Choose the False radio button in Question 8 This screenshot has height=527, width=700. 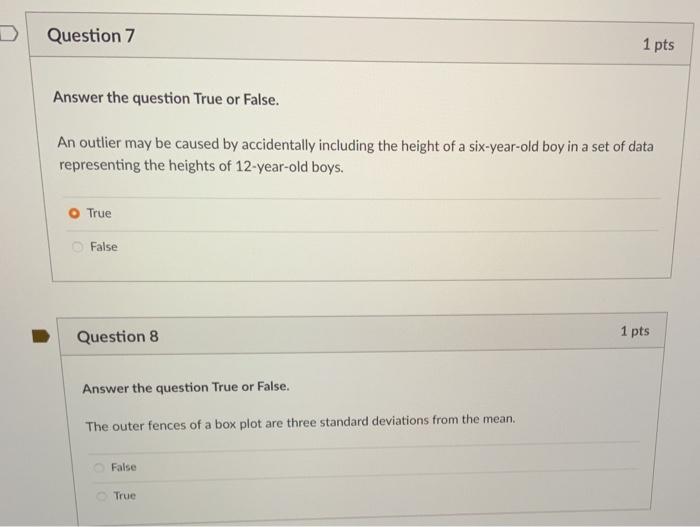[98, 467]
